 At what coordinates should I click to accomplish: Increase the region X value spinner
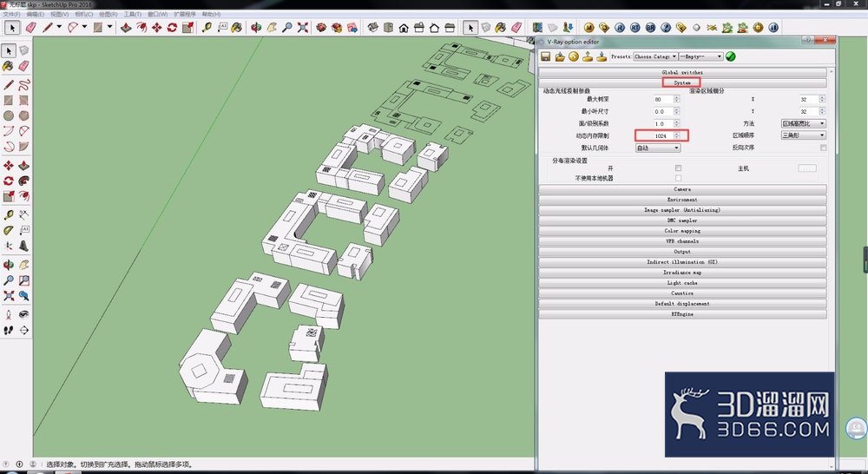822,97
